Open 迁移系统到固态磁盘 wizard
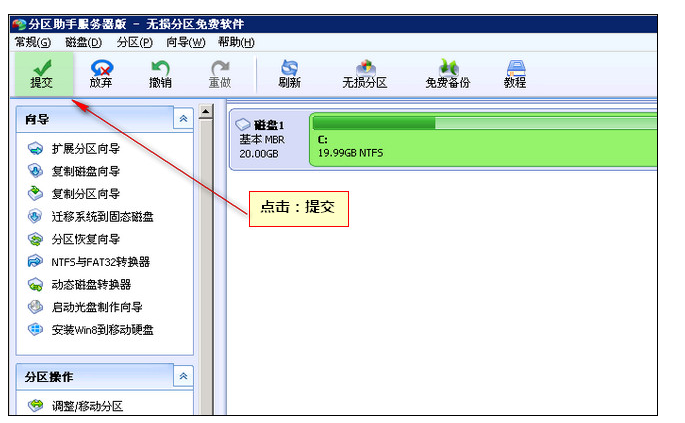The width and height of the screenshot is (685, 423). coord(102,216)
